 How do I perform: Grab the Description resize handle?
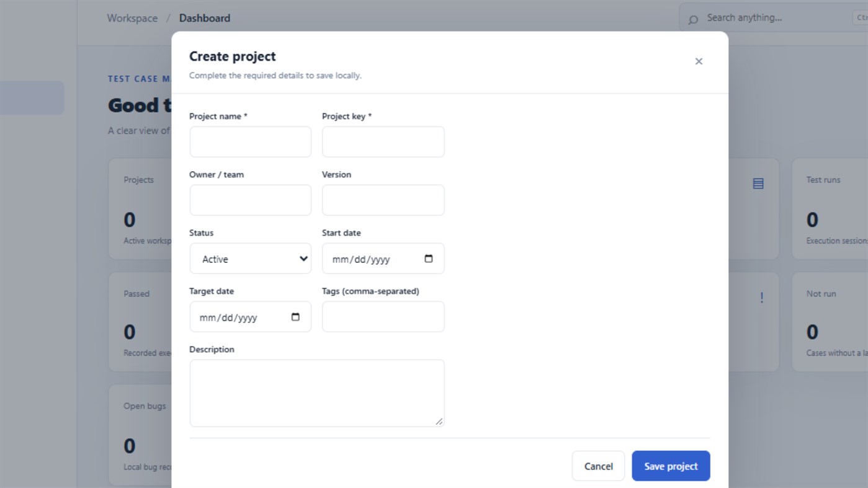[439, 422]
